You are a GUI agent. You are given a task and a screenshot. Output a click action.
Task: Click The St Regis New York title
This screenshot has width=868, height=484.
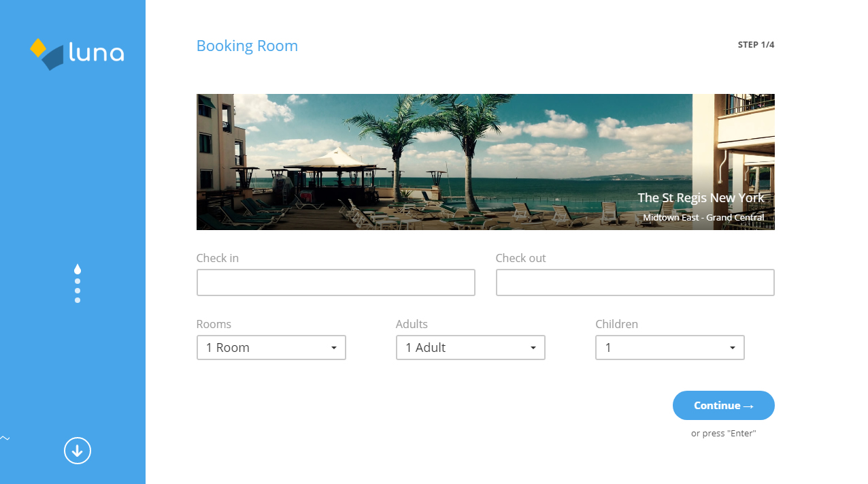click(x=700, y=198)
